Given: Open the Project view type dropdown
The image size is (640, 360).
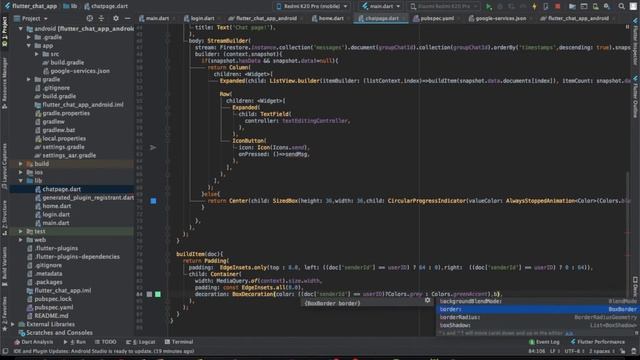Looking at the screenshot, I should click(x=31, y=18).
